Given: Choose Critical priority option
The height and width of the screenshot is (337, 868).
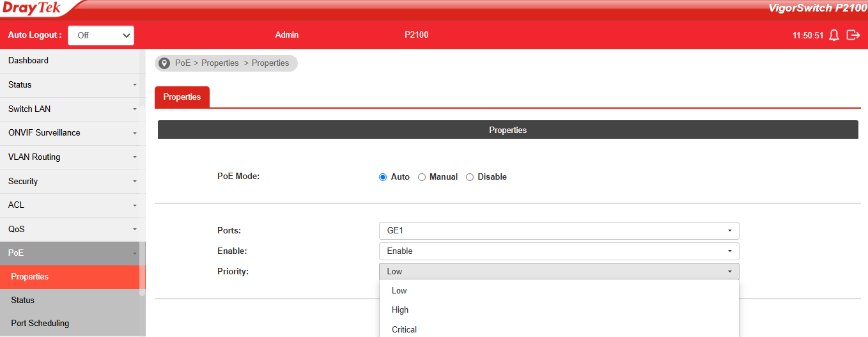Looking at the screenshot, I should coord(404,330).
